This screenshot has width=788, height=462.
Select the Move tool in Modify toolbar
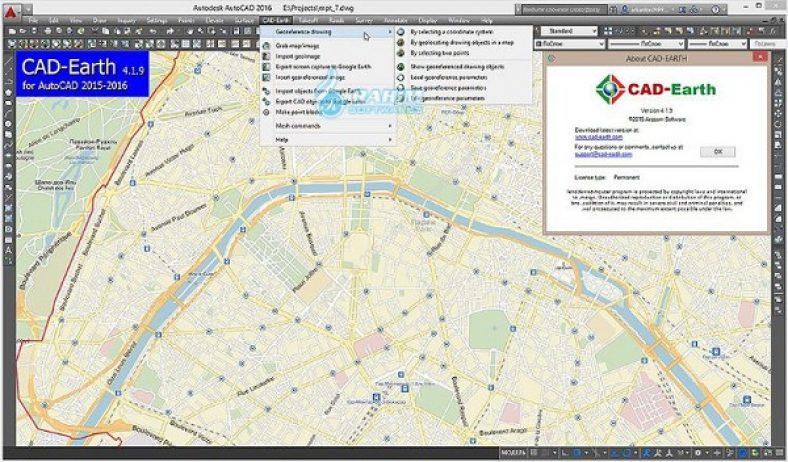pyautogui.click(x=779, y=113)
